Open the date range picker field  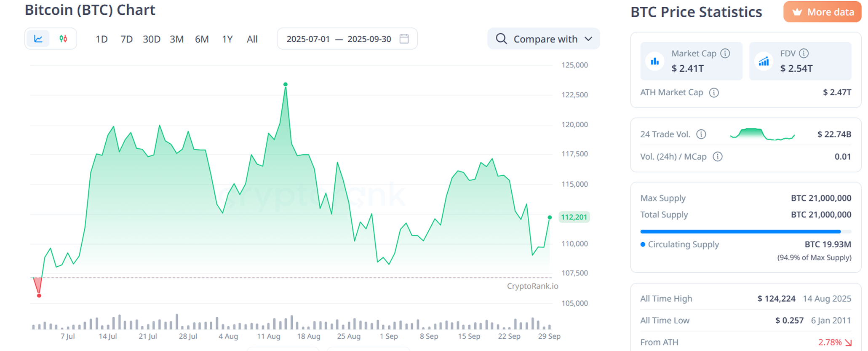click(339, 39)
